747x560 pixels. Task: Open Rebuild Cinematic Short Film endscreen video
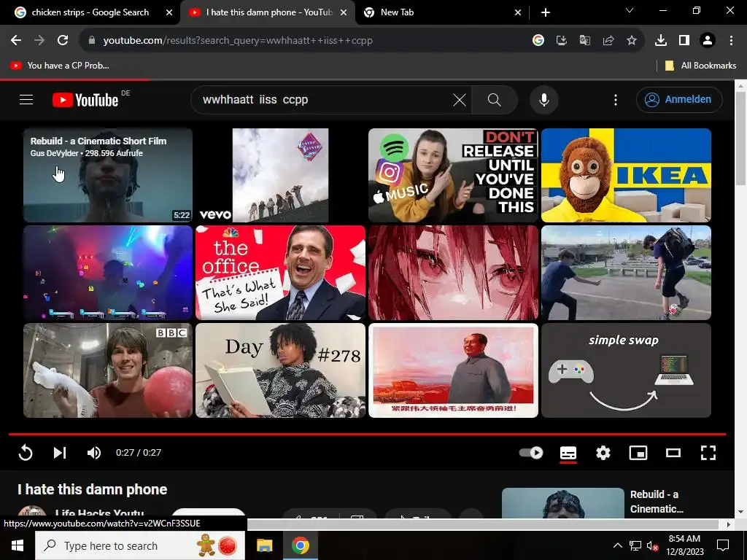pos(108,175)
